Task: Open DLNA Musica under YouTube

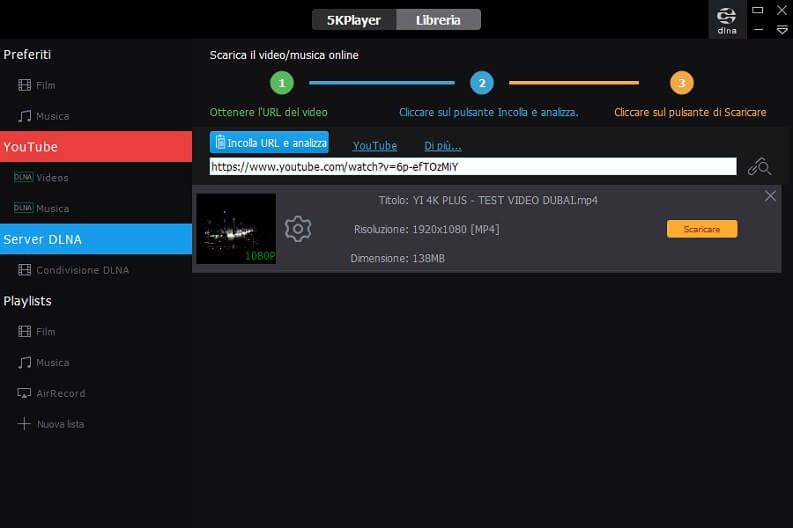Action: pos(41,208)
